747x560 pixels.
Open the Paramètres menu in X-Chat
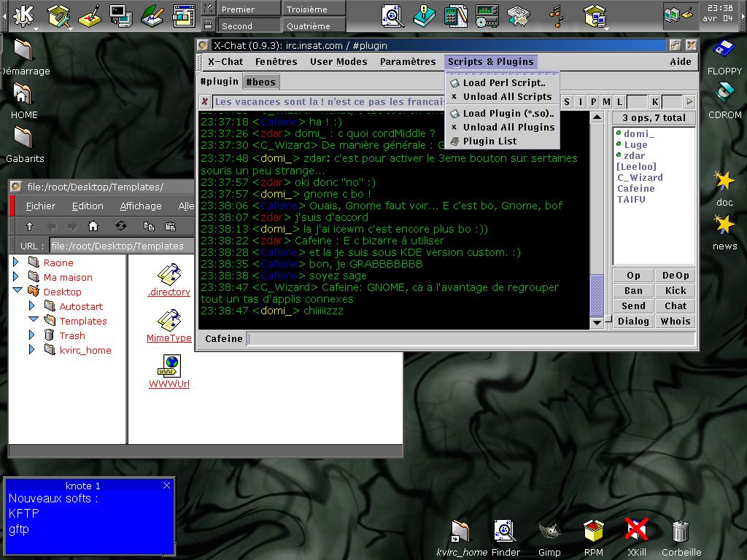pos(408,61)
